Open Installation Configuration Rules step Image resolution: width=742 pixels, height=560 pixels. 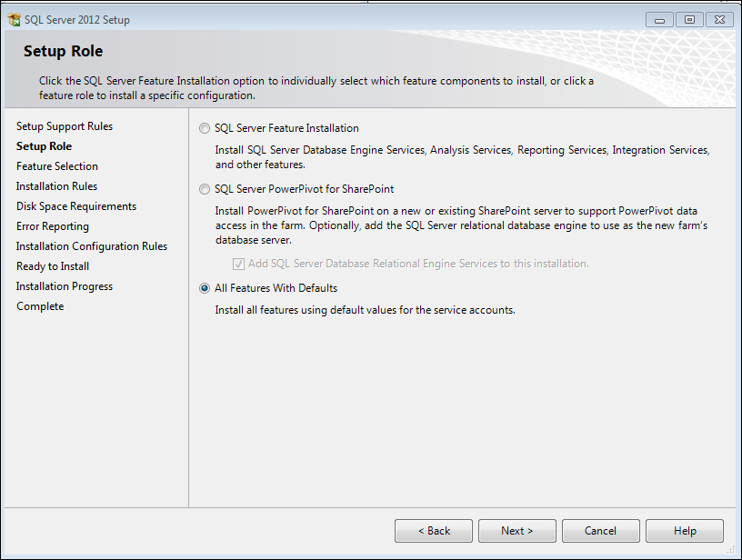[92, 246]
